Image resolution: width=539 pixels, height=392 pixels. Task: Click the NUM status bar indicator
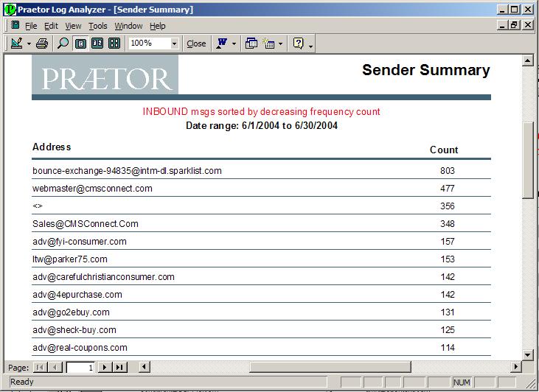(x=462, y=382)
